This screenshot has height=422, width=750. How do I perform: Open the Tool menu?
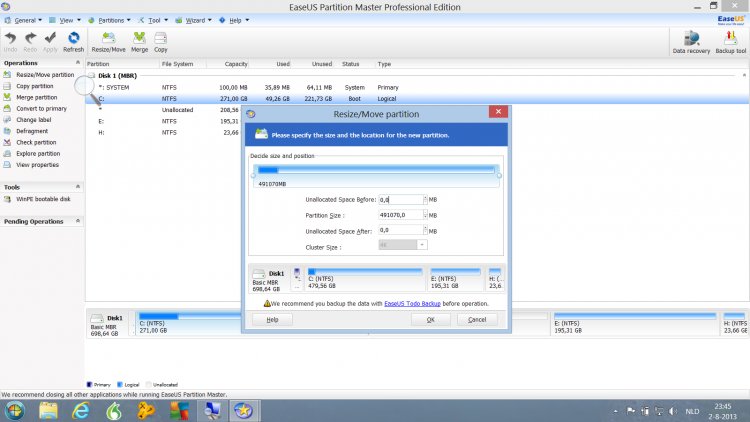pyautogui.click(x=153, y=20)
